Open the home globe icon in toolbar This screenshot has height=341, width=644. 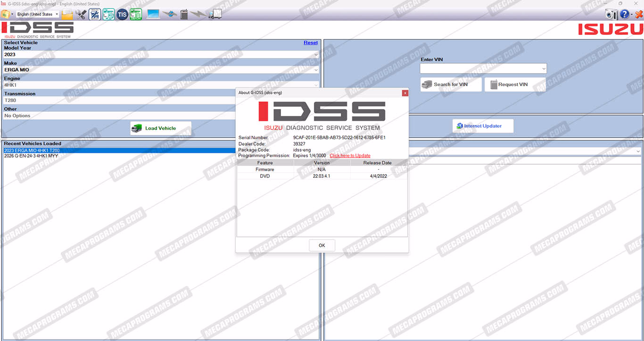pos(5,14)
